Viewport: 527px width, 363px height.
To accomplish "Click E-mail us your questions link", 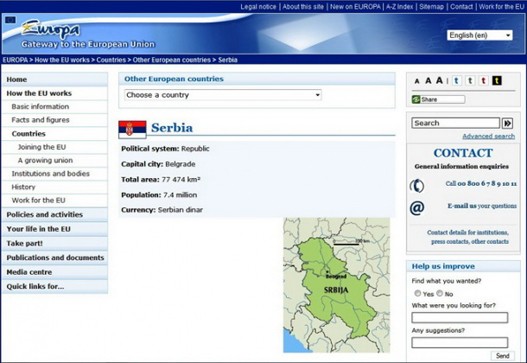I will 482,206.
